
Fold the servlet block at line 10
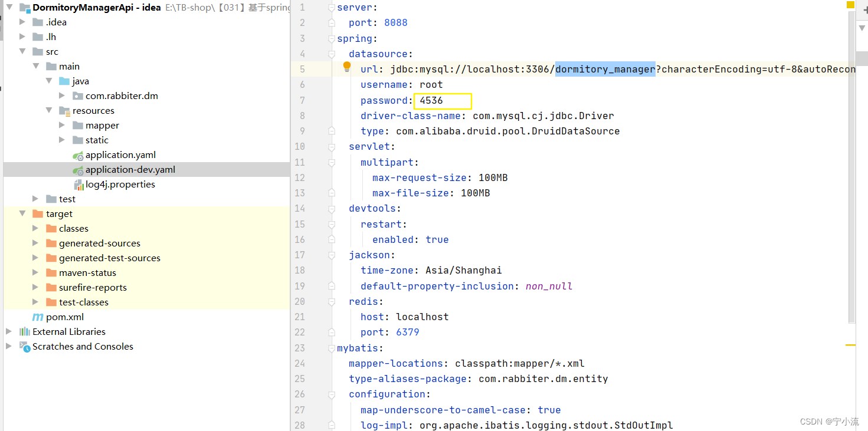[x=331, y=147]
